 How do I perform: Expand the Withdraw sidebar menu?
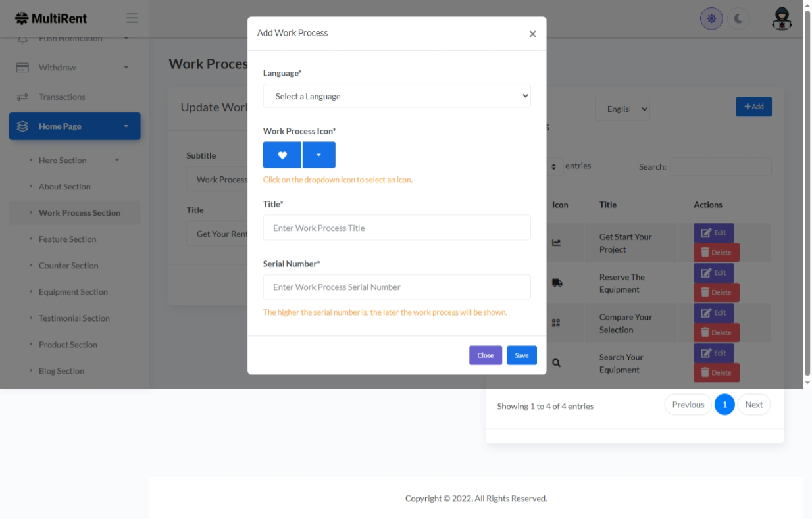[126, 68]
